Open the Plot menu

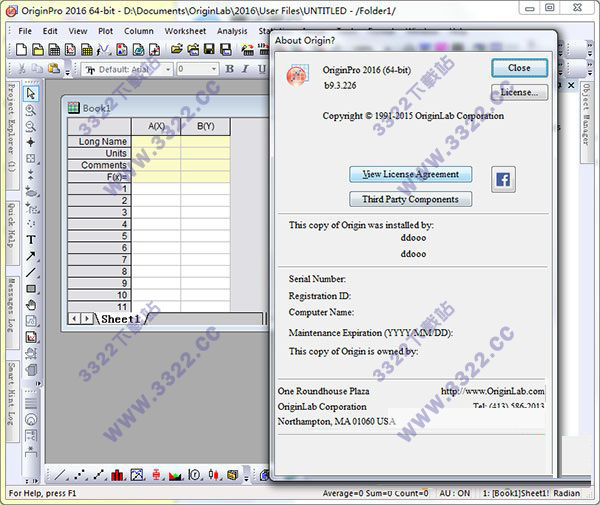[105, 31]
